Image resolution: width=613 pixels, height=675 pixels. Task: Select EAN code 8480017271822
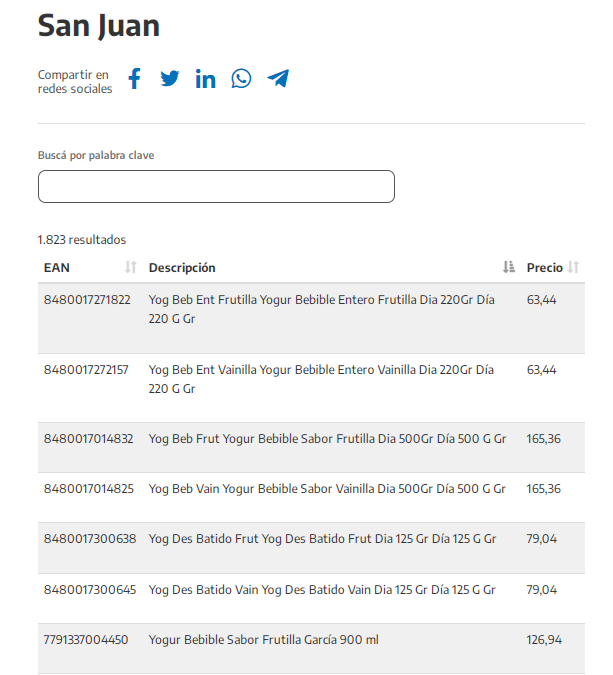[87, 299]
